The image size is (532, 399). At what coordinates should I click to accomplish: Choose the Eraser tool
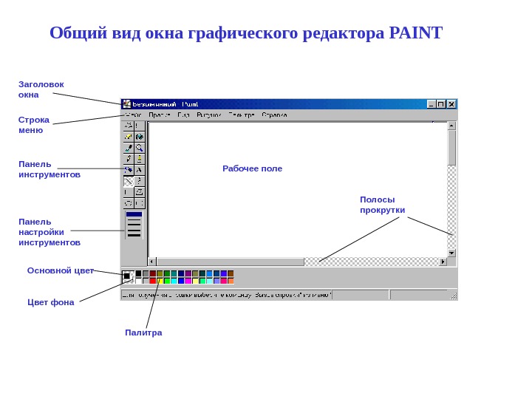click(129, 137)
